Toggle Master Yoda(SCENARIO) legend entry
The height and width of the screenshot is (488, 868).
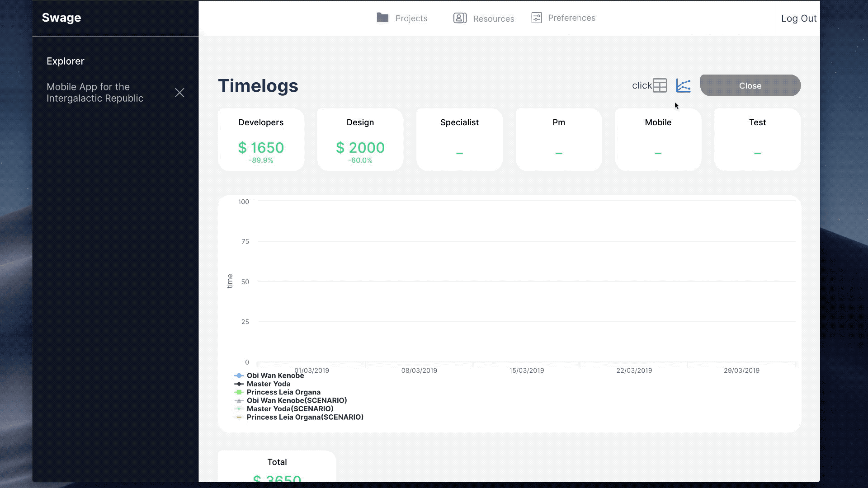(x=290, y=409)
